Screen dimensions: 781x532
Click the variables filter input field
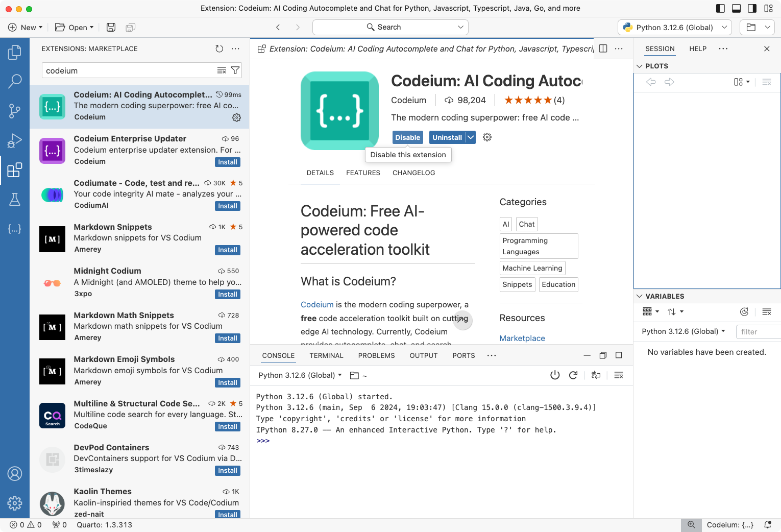click(x=759, y=331)
